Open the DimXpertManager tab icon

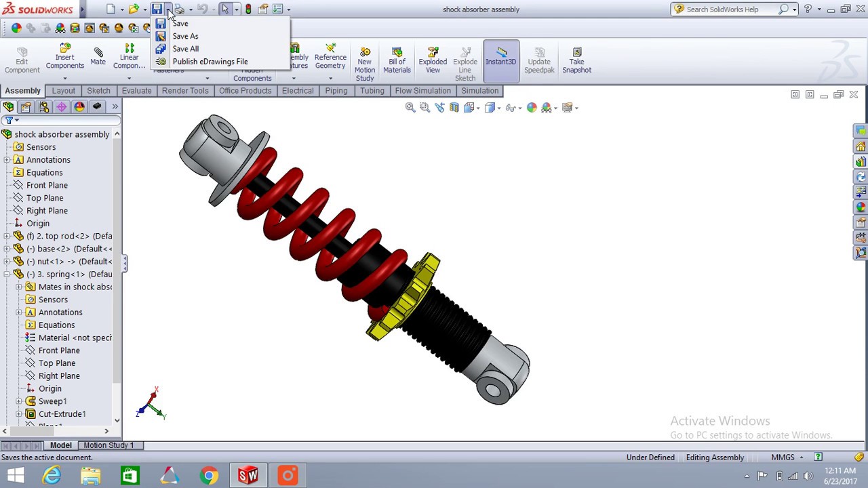pyautogui.click(x=61, y=106)
